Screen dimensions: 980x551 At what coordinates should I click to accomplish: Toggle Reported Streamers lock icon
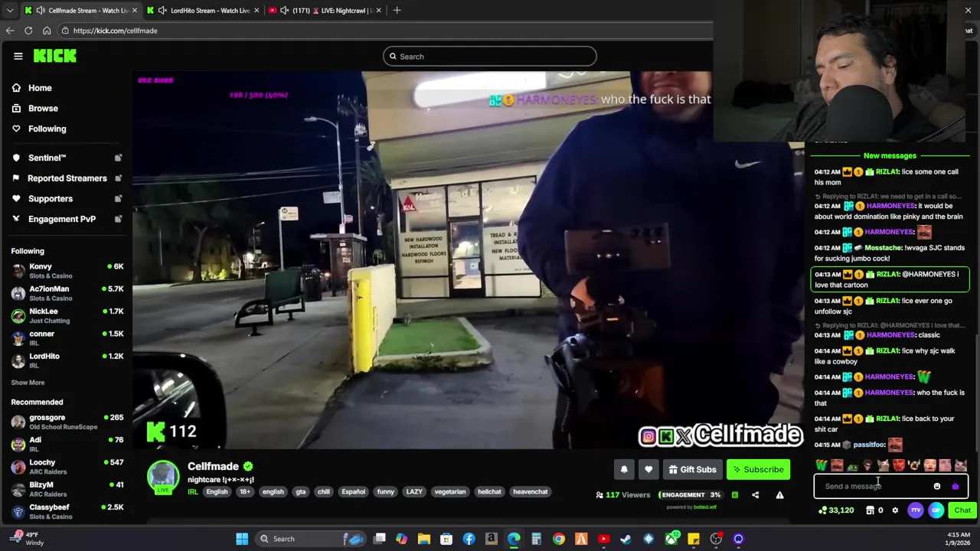click(118, 178)
